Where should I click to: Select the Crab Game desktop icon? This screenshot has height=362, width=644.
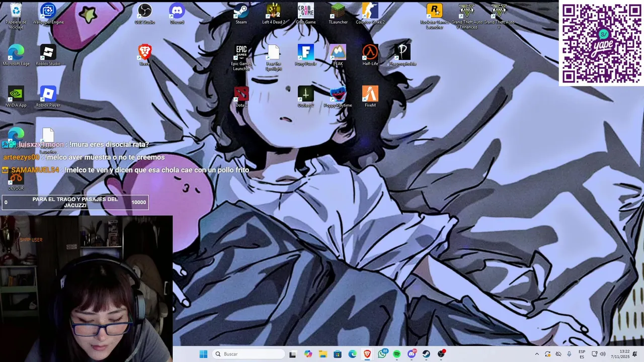306,14
